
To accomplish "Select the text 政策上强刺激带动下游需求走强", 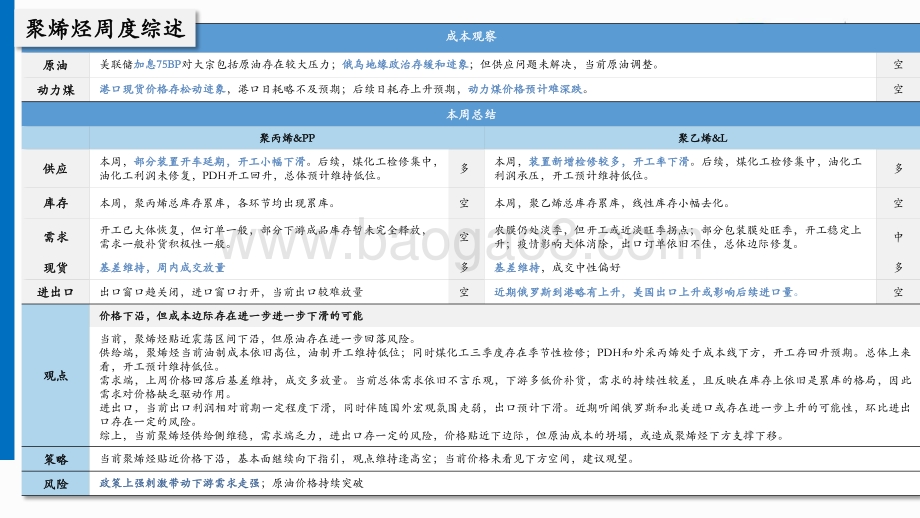I will click(x=180, y=483).
